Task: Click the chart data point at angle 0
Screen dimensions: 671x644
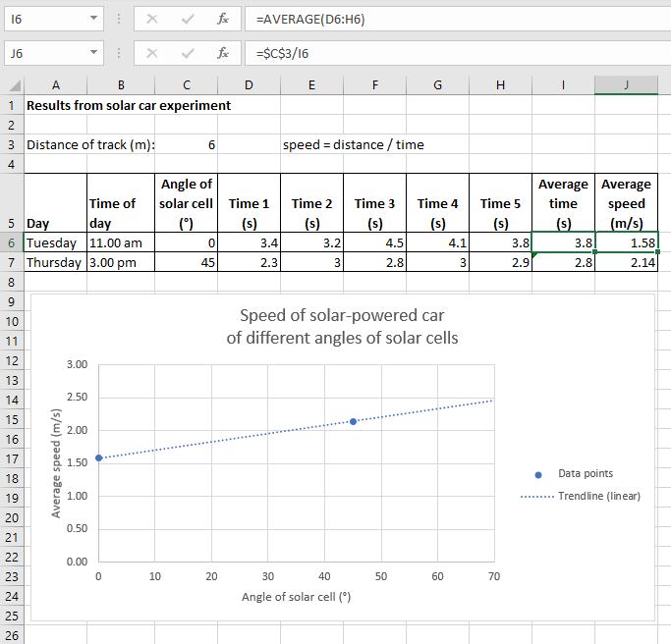Action: [x=99, y=458]
